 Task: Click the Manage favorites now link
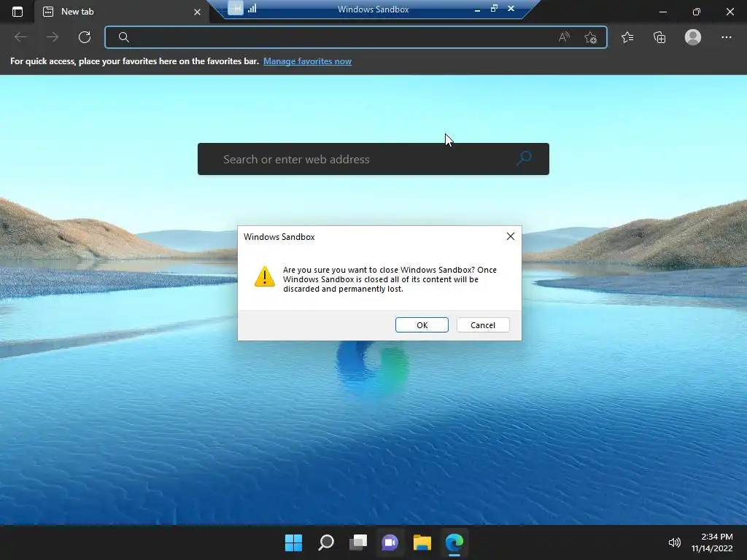pyautogui.click(x=307, y=61)
